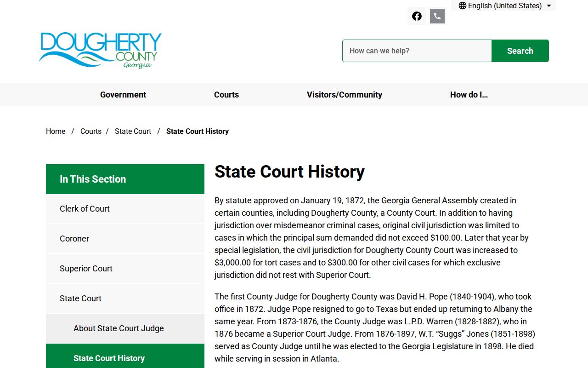Click the 'State Court History' page heading
This screenshot has height=368, width=588.
(x=289, y=172)
